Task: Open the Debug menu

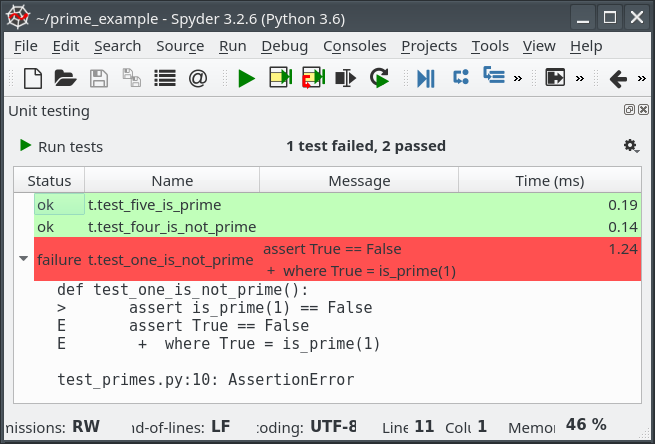Action: point(284,46)
